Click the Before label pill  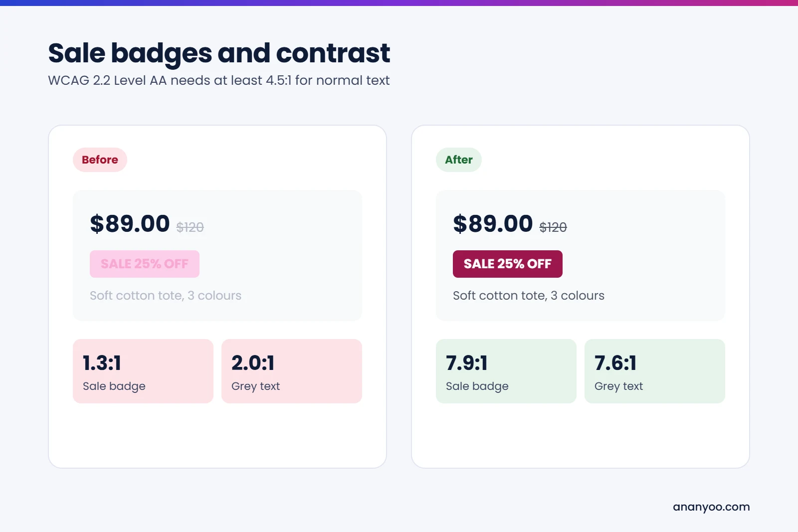(100, 160)
